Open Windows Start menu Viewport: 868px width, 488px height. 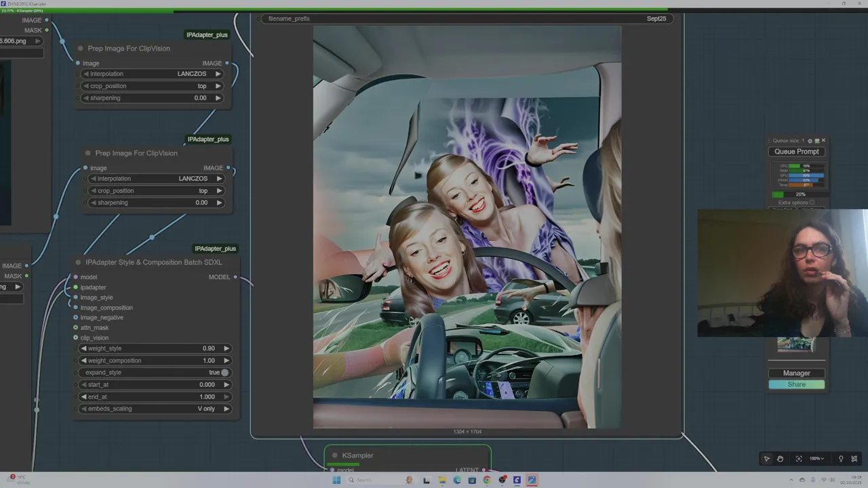coord(336,480)
